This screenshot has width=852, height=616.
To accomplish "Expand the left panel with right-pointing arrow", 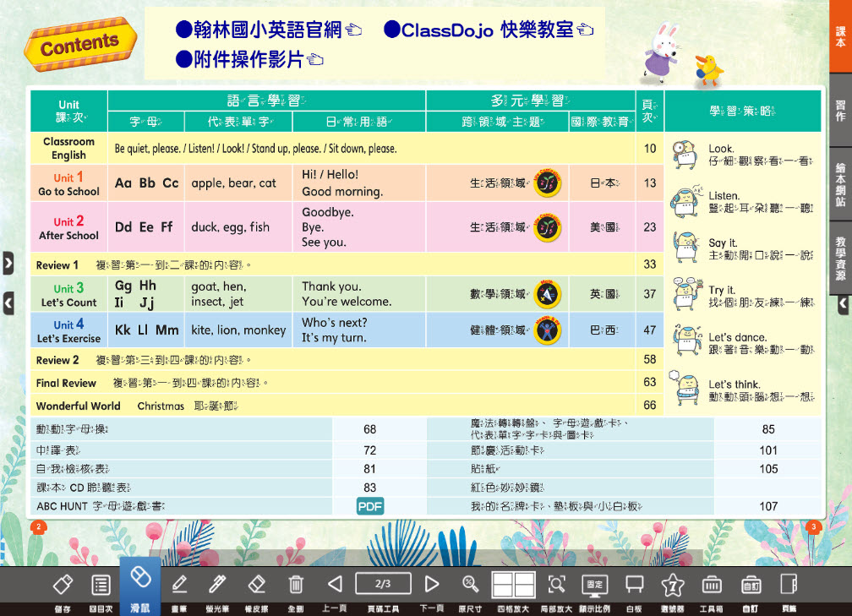I will [8, 263].
